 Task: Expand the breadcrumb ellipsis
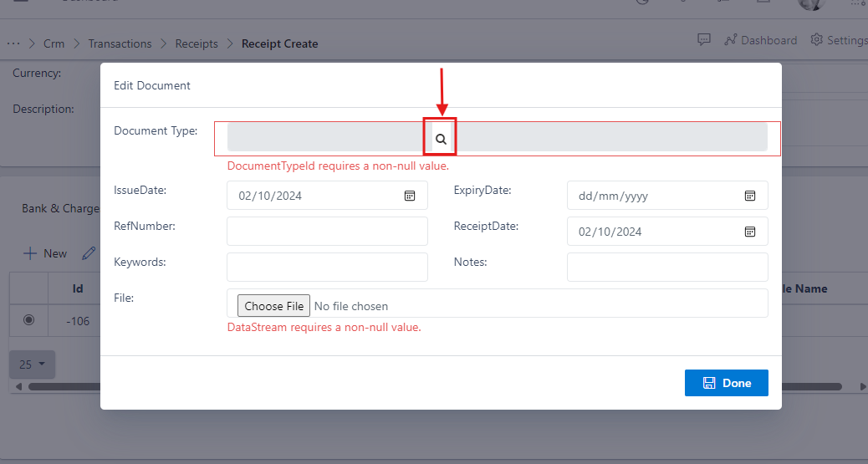[x=13, y=43]
